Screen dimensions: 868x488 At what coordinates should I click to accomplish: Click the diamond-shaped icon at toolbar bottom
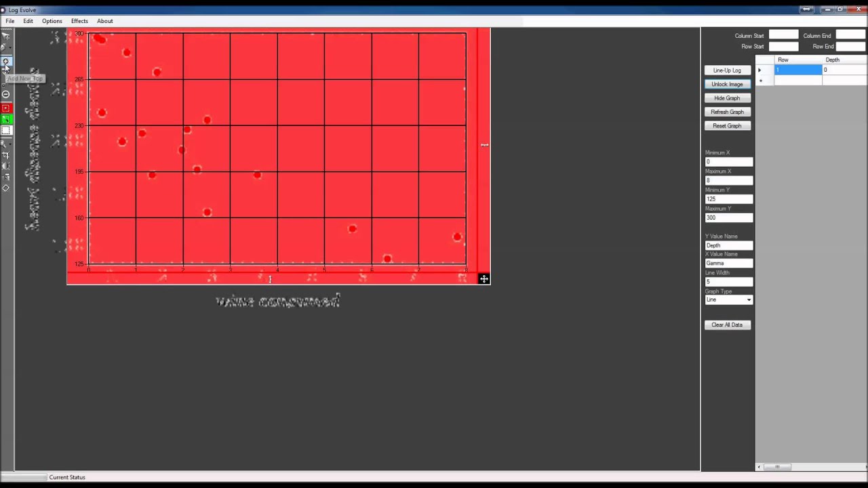[5, 188]
